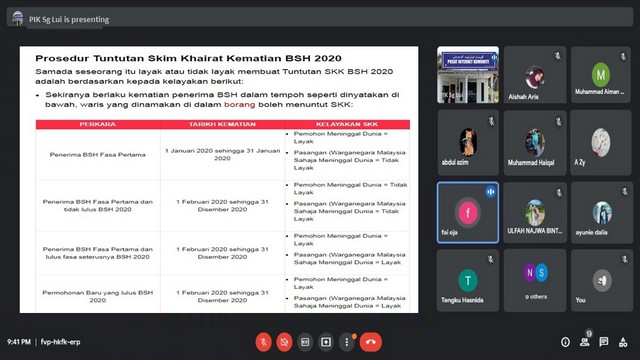Screen dimensions: 640x360
Task: Click the speaking indicator on PIK Sg Lui tile
Action: click(494, 58)
